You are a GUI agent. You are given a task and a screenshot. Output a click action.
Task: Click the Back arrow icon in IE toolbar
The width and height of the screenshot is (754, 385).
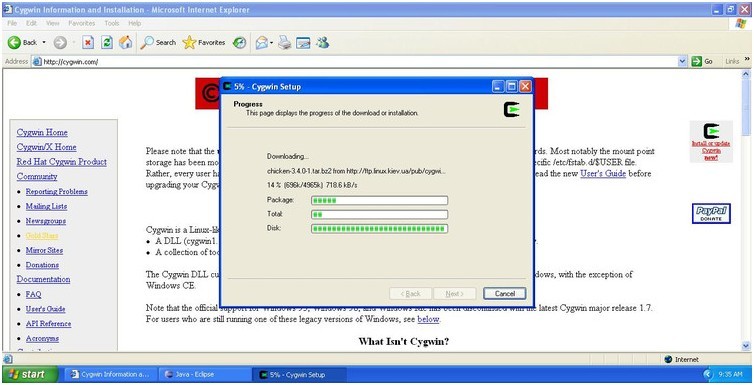click(14, 43)
